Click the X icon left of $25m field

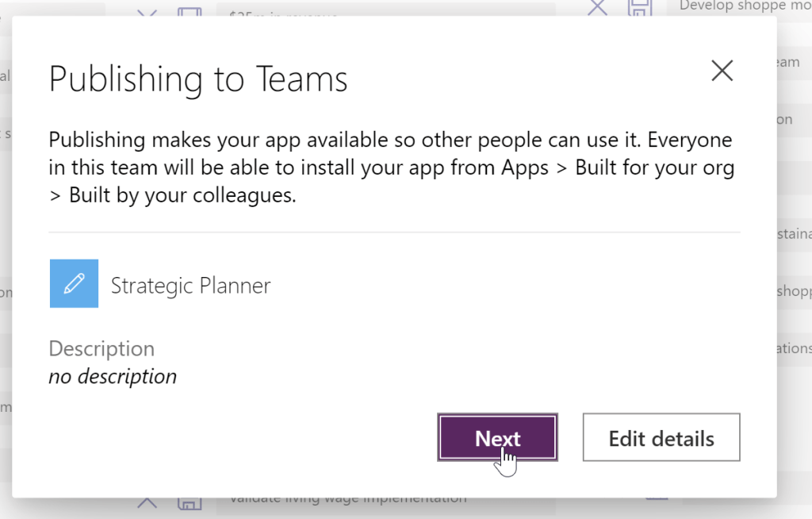[x=147, y=11]
